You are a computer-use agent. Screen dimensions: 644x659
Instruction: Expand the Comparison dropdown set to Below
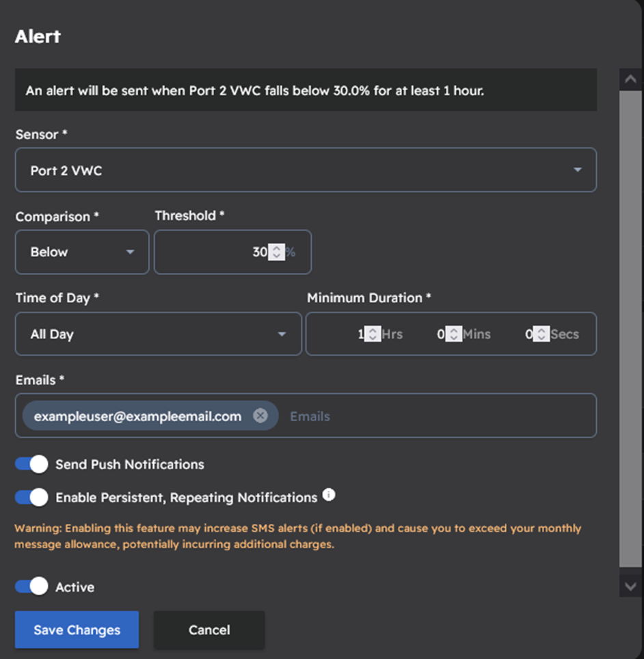(82, 252)
